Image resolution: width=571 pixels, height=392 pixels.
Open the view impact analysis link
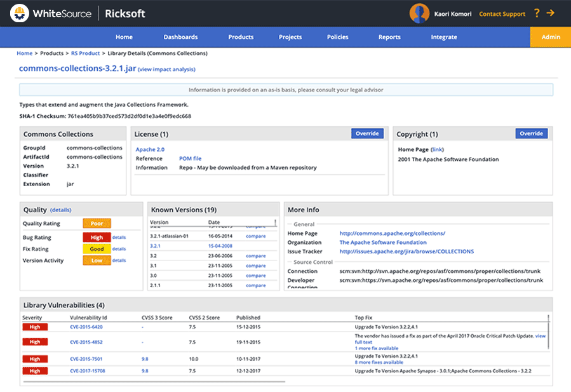tap(166, 69)
